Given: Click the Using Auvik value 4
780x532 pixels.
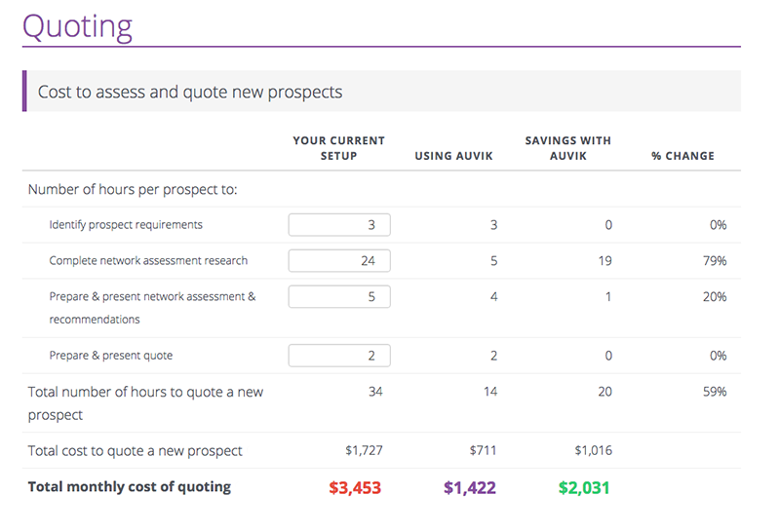Looking at the screenshot, I should (x=493, y=297).
